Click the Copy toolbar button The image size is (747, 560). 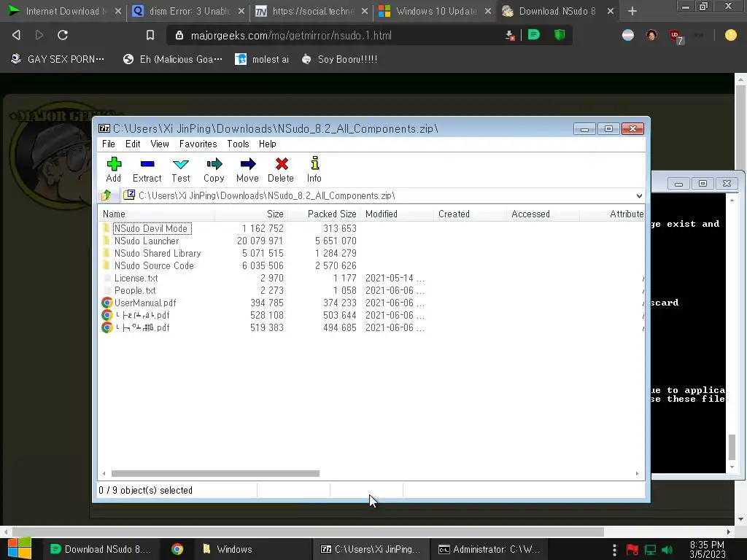(x=214, y=170)
